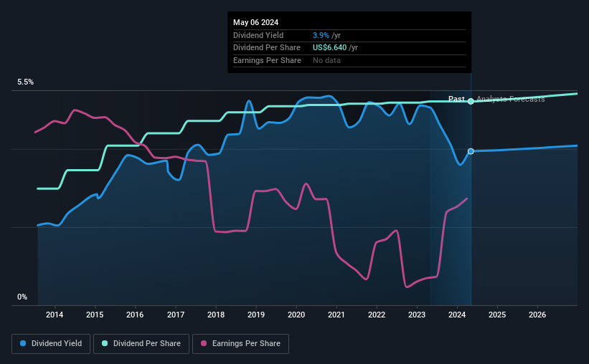Click the 2018 x-axis label
The image size is (589, 364).
[x=216, y=315]
